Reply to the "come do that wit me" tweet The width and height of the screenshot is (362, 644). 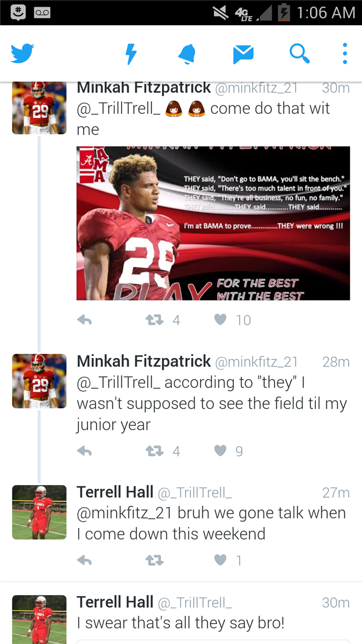click(85, 320)
